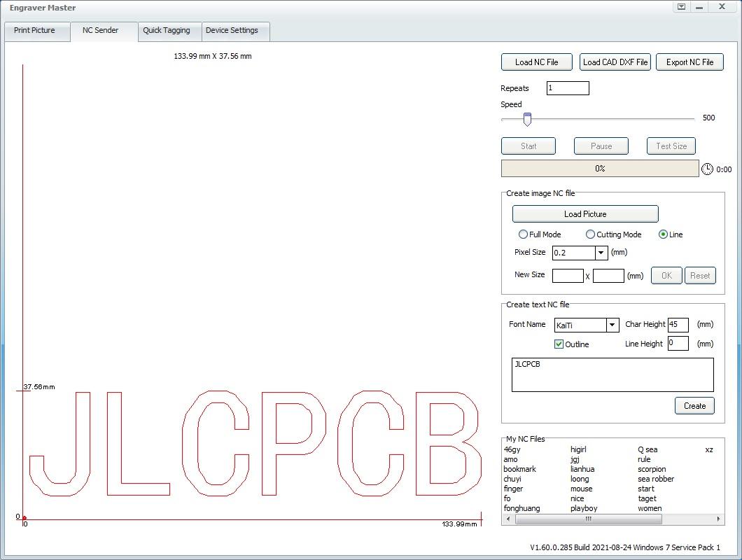
Task: Select the sea robber NC file
Action: coord(656,479)
